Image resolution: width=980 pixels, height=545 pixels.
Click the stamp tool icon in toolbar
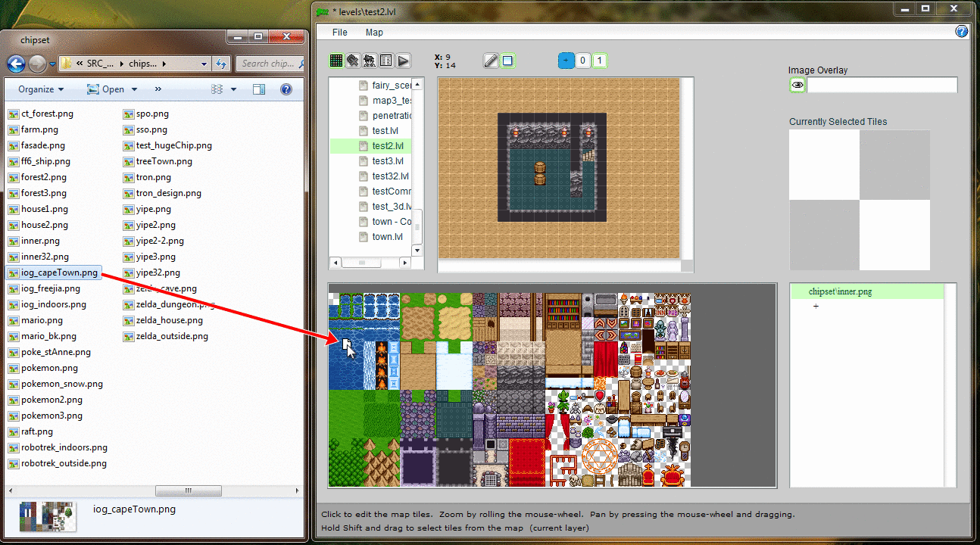point(353,61)
